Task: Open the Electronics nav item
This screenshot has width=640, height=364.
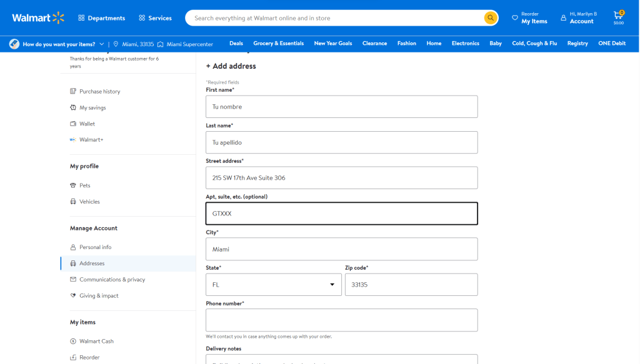Action: pos(465,43)
